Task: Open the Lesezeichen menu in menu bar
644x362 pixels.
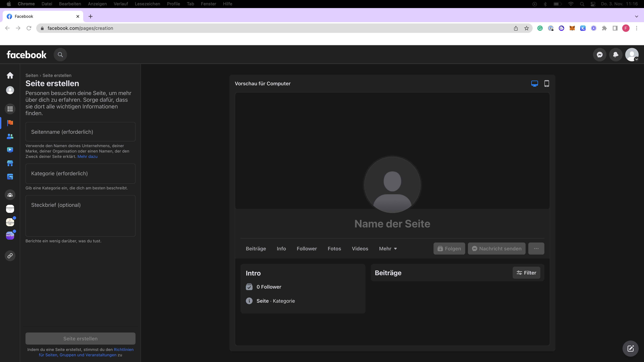Action: pyautogui.click(x=147, y=4)
